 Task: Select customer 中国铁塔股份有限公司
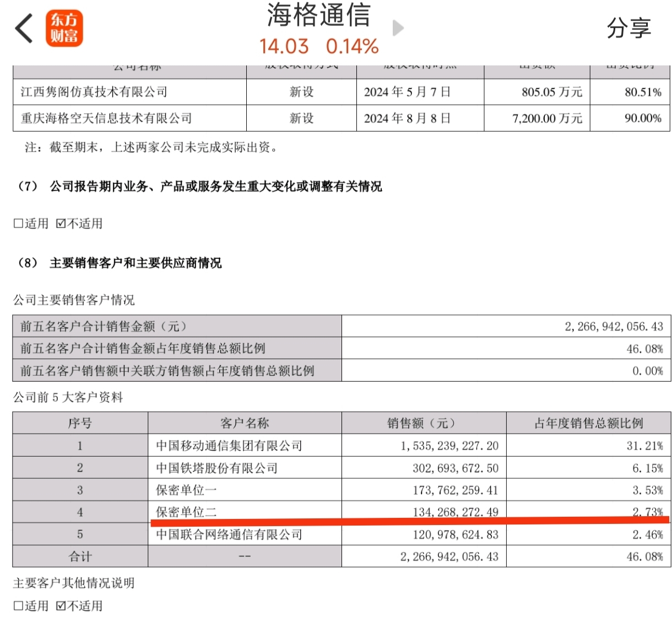point(217,468)
